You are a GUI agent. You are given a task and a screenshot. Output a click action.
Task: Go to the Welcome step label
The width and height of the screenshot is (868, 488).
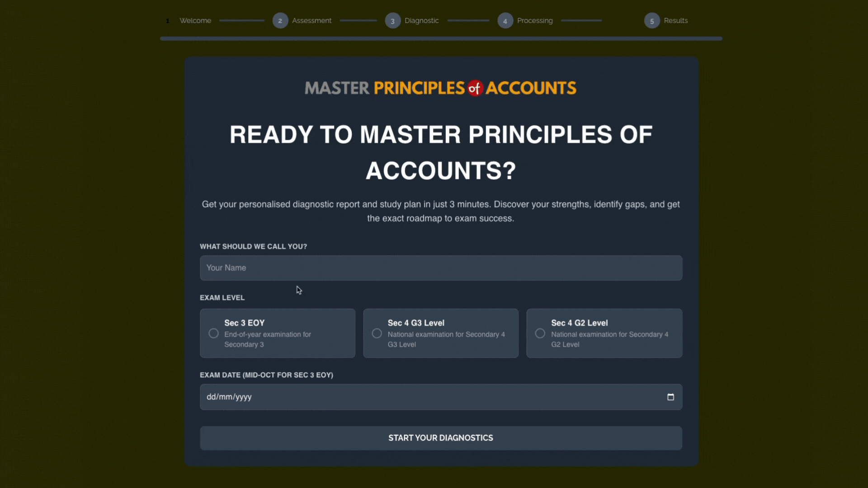[x=195, y=21]
